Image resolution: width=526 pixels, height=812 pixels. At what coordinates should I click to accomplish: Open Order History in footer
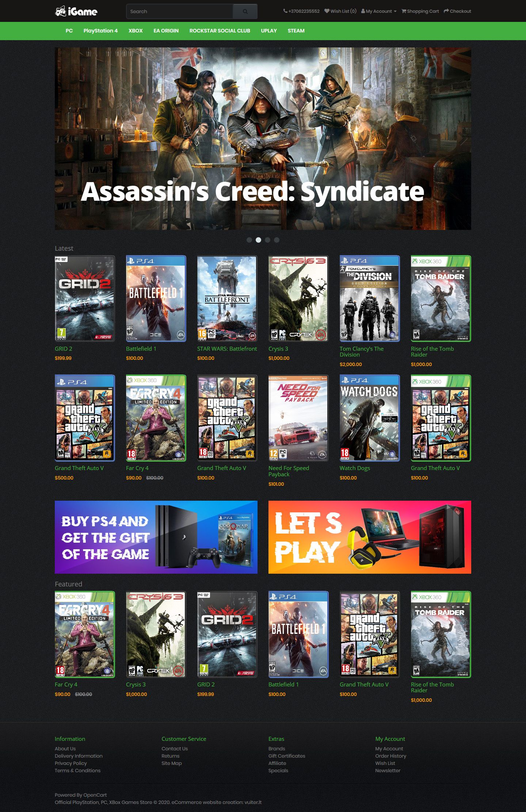point(390,756)
